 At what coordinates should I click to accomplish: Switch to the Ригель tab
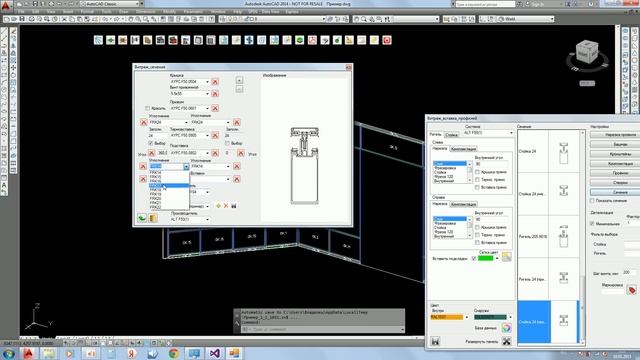[436, 134]
